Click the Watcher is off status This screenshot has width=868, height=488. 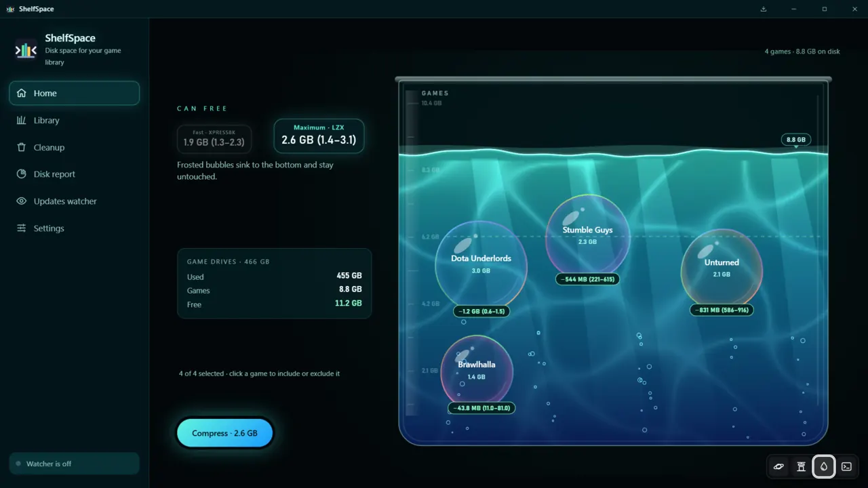point(74,464)
